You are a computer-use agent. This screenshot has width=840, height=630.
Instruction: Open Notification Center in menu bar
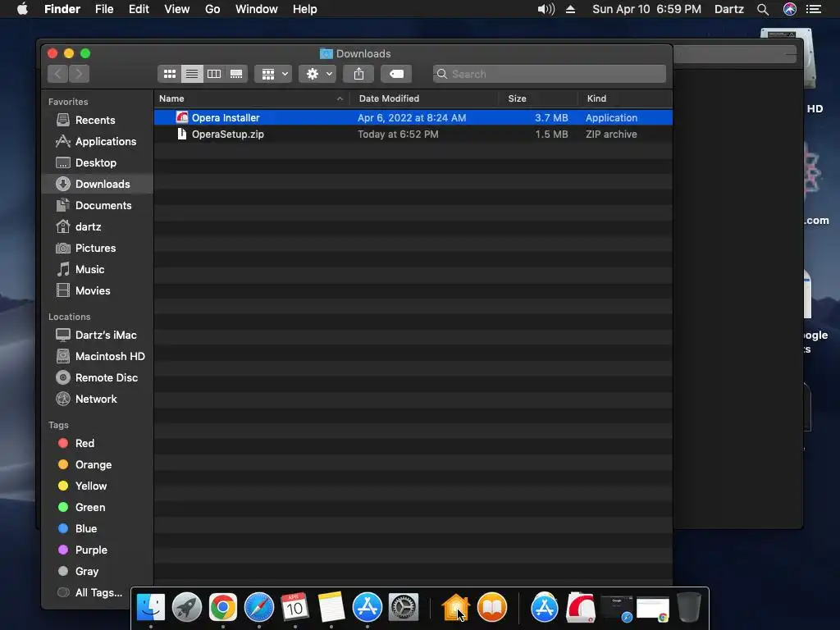[x=814, y=9]
